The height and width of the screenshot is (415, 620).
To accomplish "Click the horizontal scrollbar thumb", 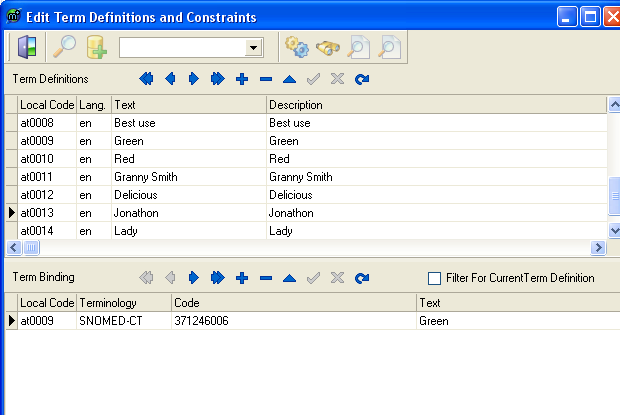I will coord(32,248).
